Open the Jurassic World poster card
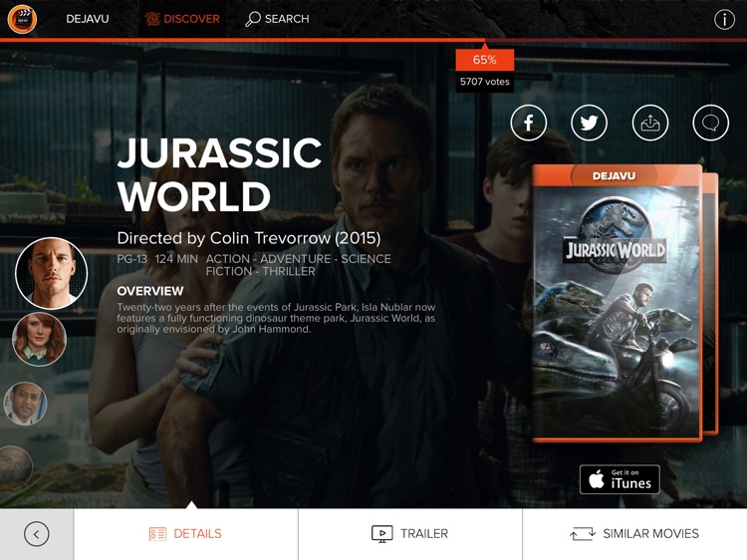747x560 pixels. 617,303
